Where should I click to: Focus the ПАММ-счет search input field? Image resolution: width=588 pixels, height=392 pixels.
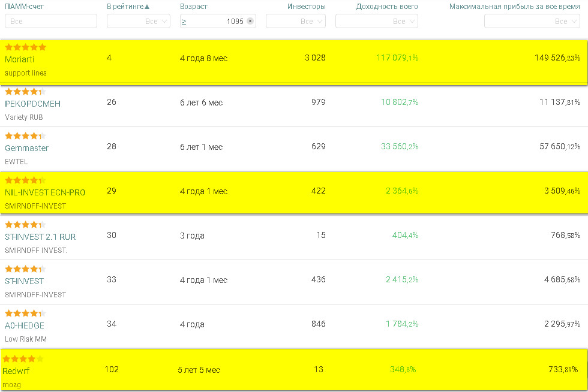tap(51, 22)
